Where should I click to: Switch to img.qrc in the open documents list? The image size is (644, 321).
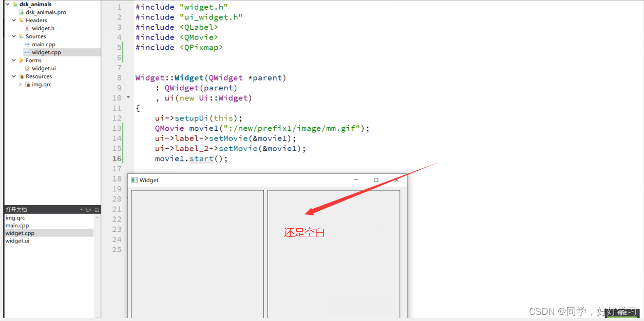click(x=15, y=218)
